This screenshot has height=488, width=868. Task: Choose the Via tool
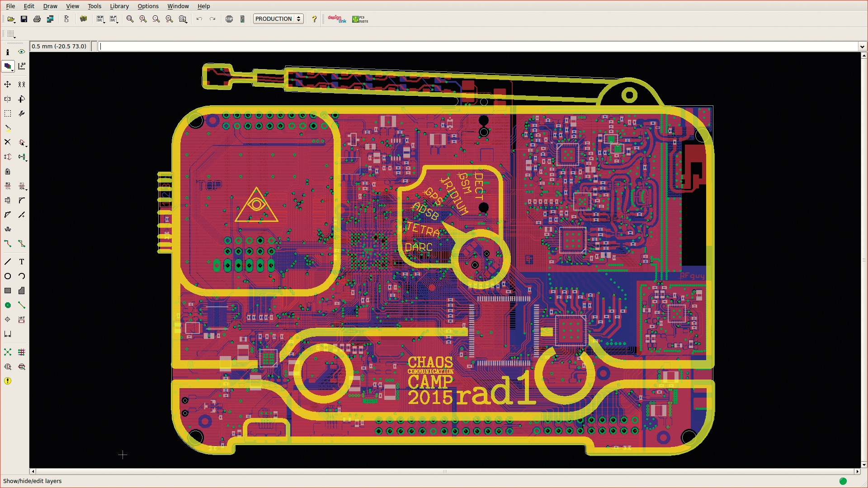click(x=8, y=305)
